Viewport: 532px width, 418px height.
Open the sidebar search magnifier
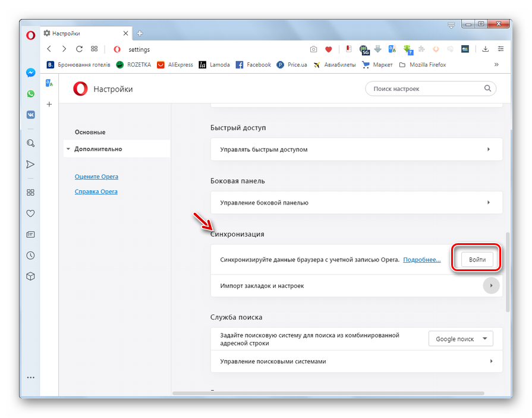[30, 143]
